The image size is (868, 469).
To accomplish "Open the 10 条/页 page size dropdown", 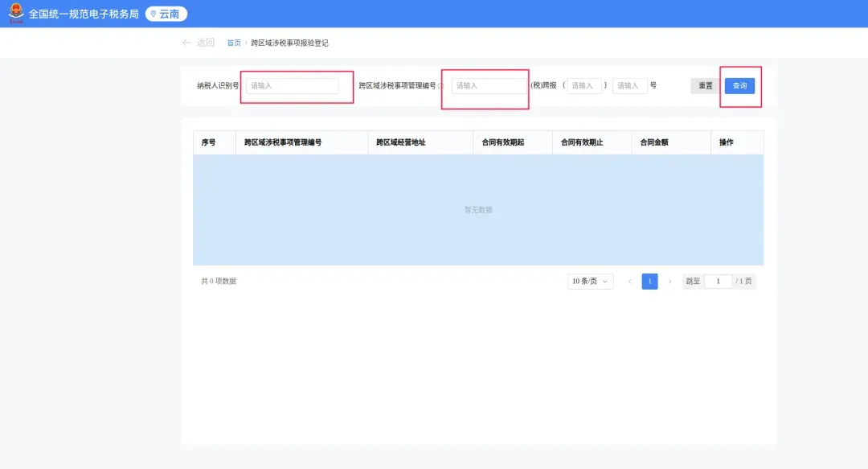I will click(590, 282).
